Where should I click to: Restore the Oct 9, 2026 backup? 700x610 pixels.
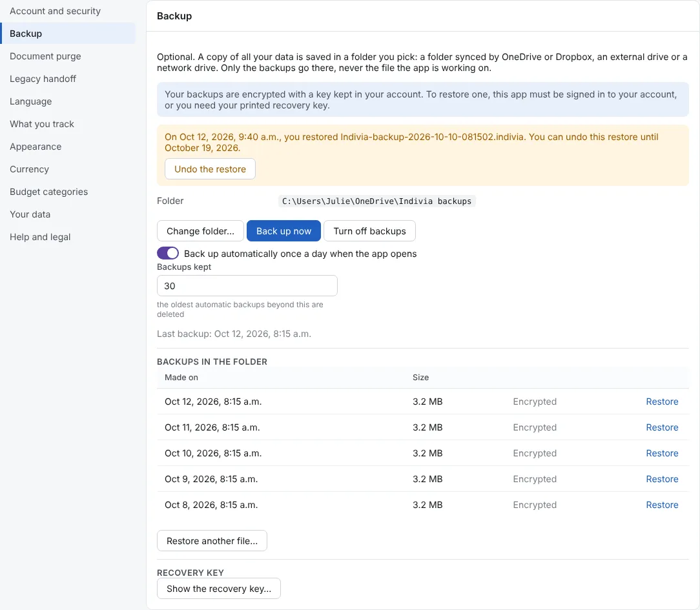662,479
